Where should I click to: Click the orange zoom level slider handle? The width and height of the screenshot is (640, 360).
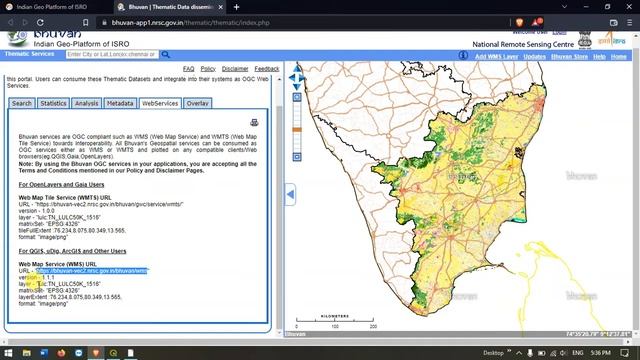[297, 130]
